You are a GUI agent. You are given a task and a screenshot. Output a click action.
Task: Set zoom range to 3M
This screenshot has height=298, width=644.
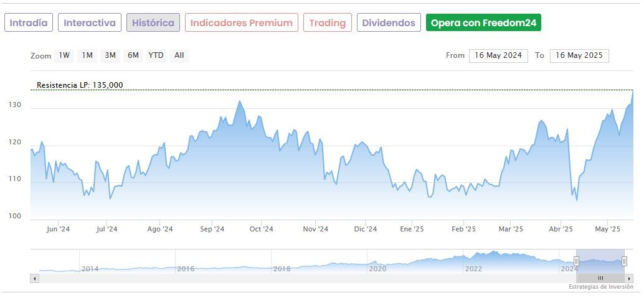point(110,55)
